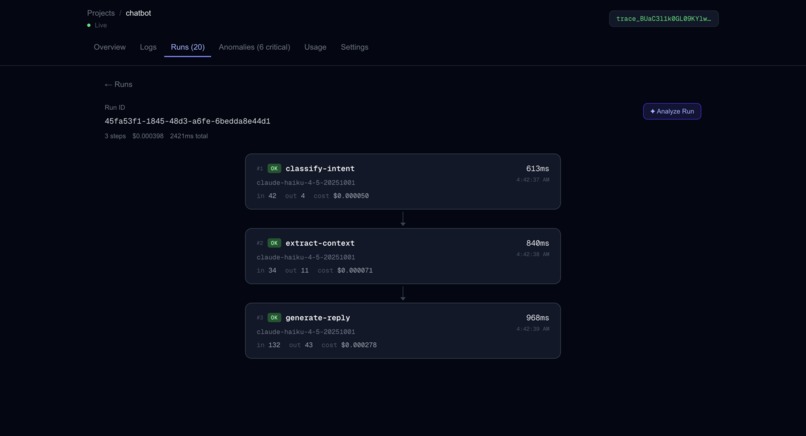This screenshot has width=806, height=436.
Task: Click the chatbot breadcrumb
Action: (x=138, y=13)
